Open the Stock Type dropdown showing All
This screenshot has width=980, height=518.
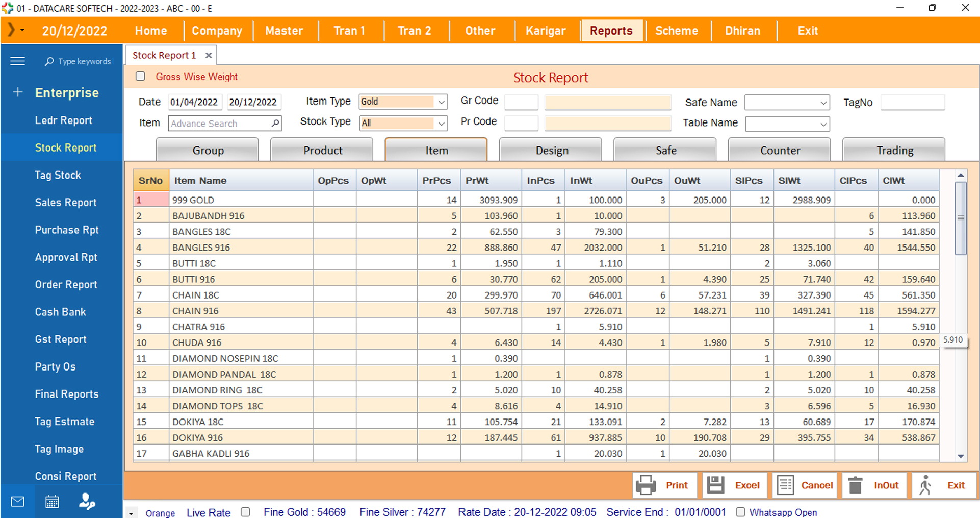[x=441, y=123]
